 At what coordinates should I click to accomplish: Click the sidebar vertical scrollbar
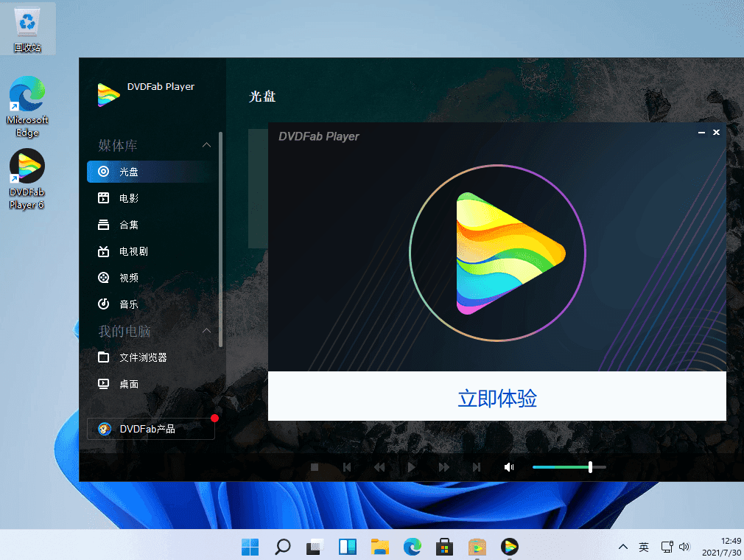tap(221, 239)
